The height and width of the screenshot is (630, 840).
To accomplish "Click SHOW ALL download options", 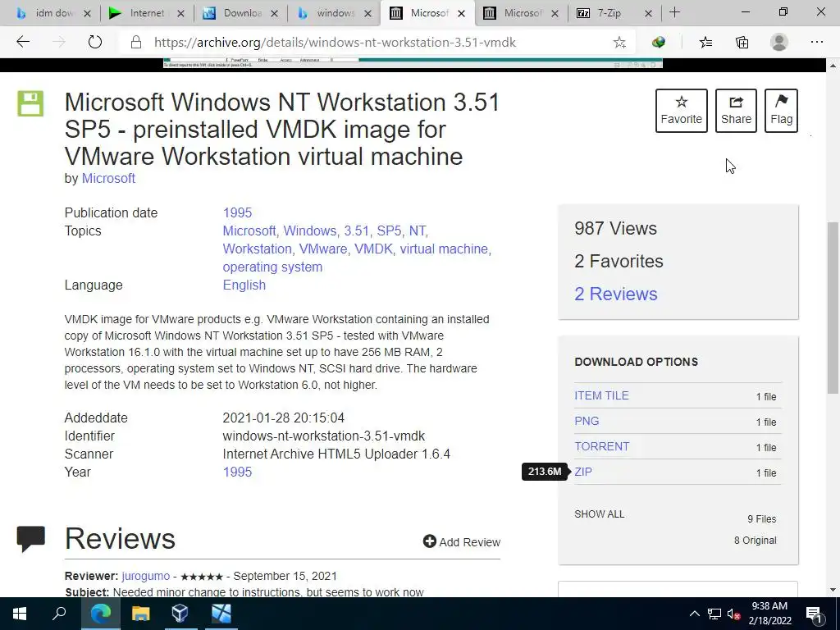I will coord(599,514).
